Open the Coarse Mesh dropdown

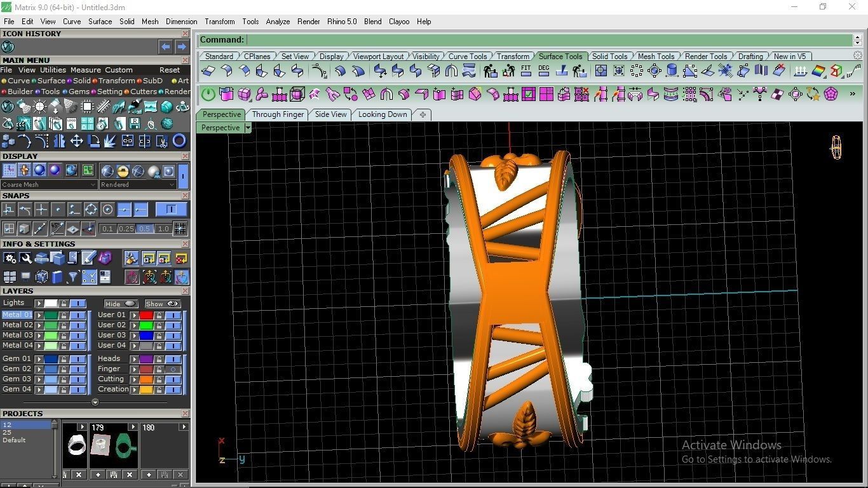tap(49, 185)
